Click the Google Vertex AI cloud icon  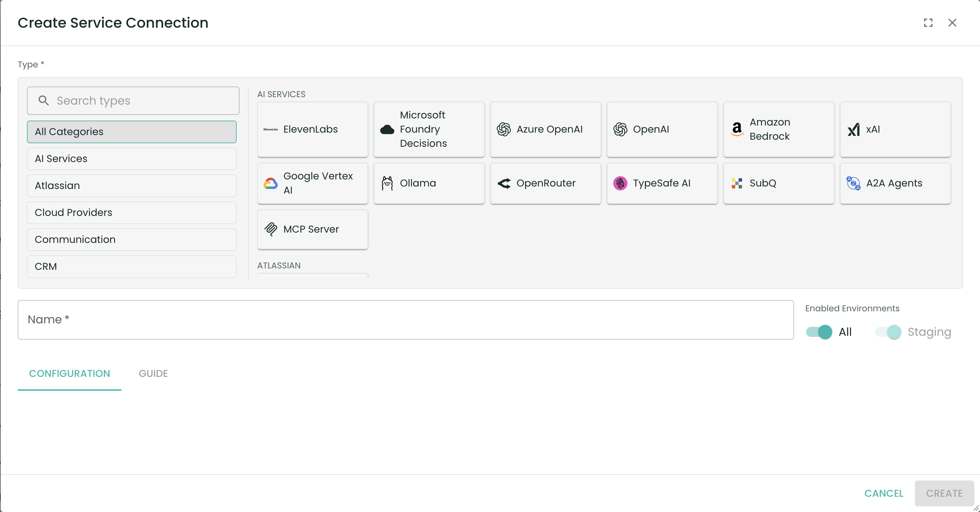[x=270, y=183]
